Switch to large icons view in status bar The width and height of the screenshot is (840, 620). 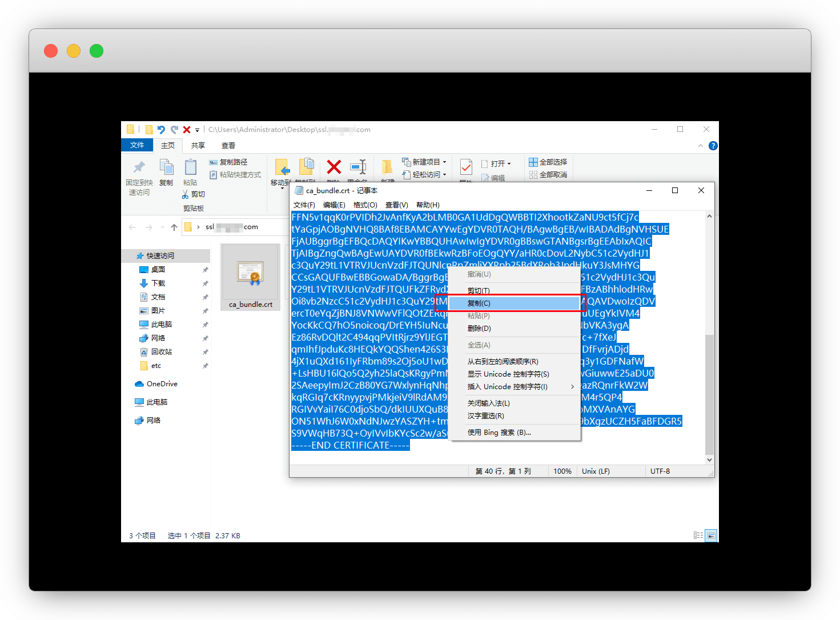pyautogui.click(x=711, y=535)
